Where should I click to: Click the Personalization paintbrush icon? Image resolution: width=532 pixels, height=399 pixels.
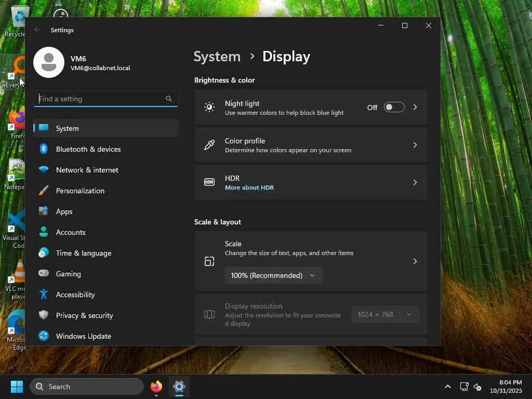pyautogui.click(x=44, y=191)
